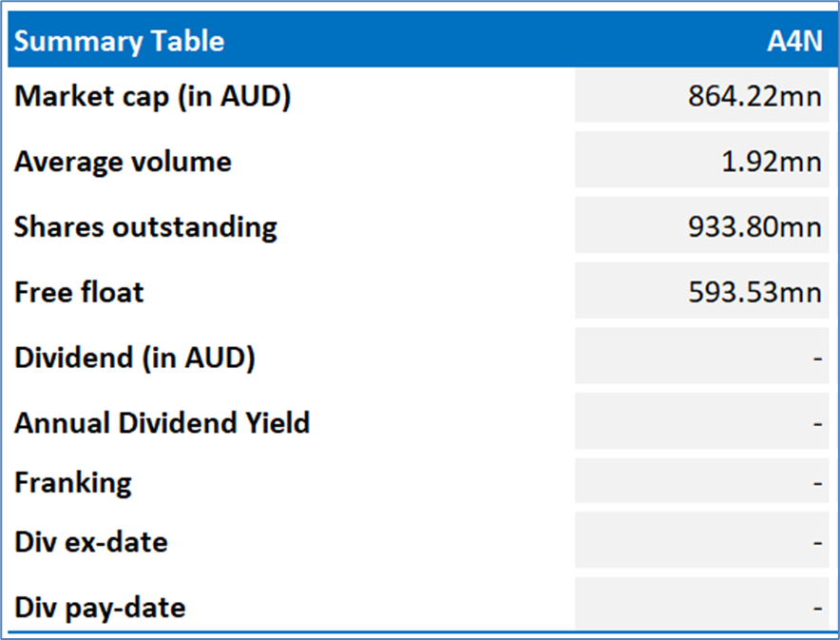Select the Franking row label
The image size is (840, 640).
(x=73, y=483)
